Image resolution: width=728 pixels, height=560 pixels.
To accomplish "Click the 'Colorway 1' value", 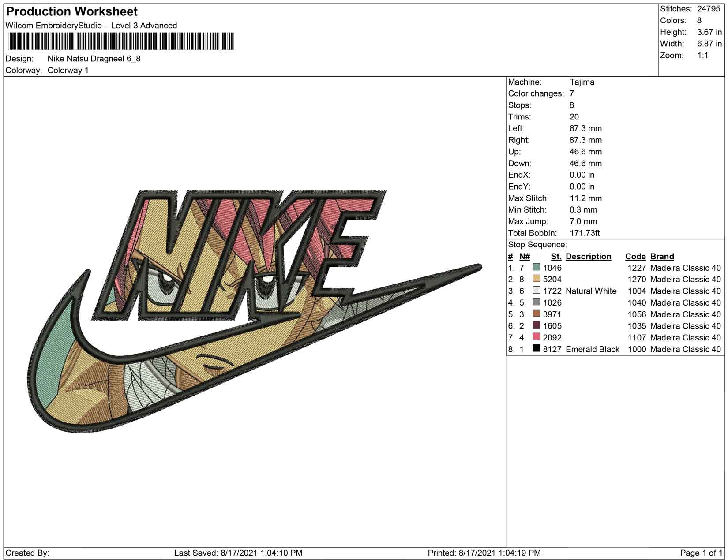I will click(68, 71).
